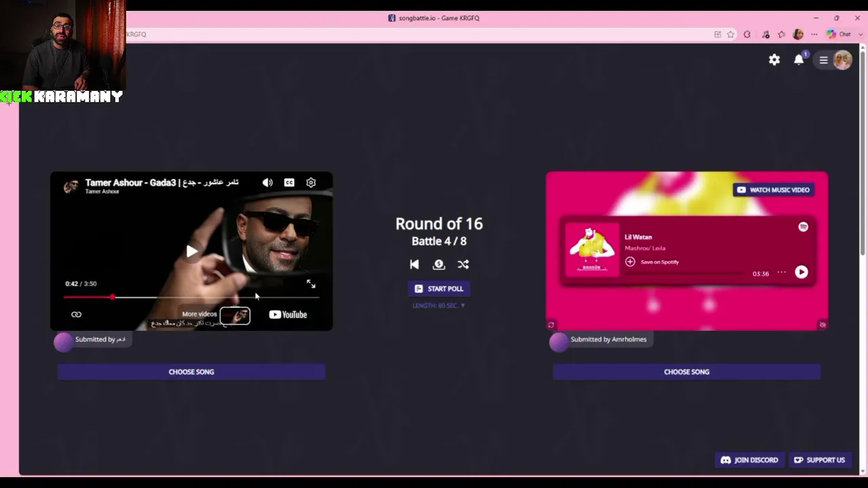The image size is (868, 488).
Task: Click refresh icon below Spotify embed
Action: point(551,325)
